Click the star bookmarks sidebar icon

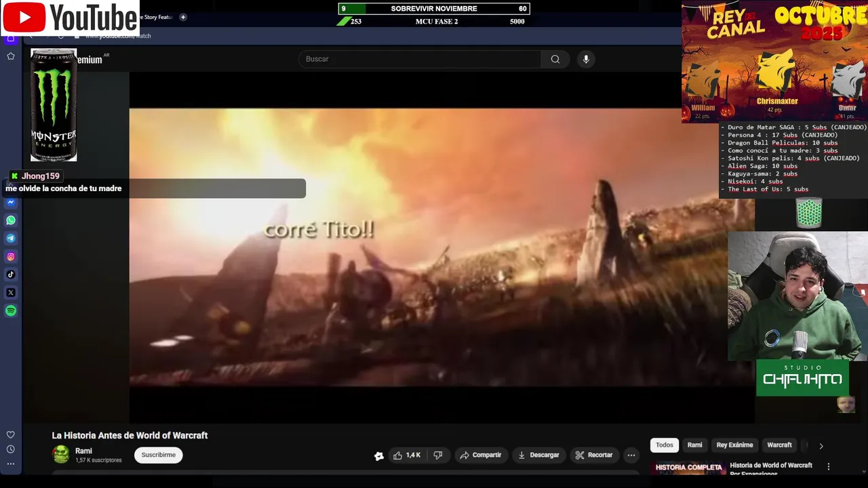pyautogui.click(x=11, y=56)
